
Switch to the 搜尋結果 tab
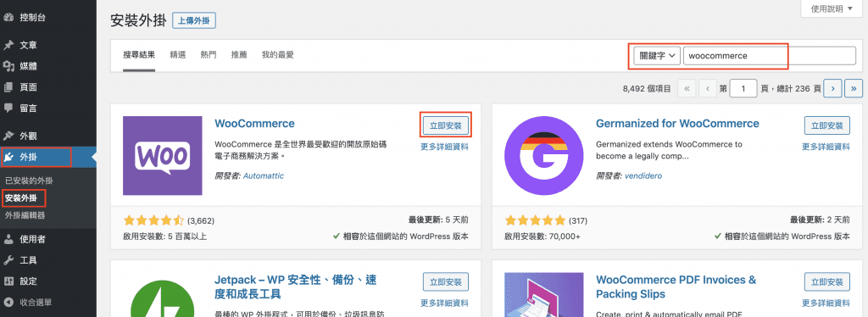click(139, 55)
